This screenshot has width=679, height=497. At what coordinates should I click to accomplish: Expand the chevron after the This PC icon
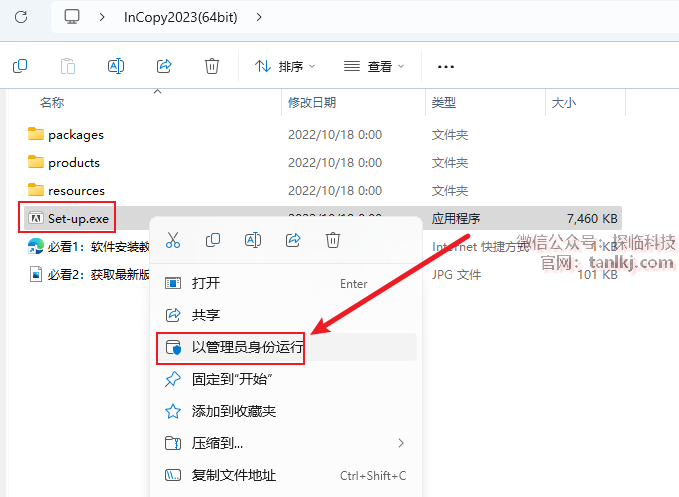tap(102, 17)
